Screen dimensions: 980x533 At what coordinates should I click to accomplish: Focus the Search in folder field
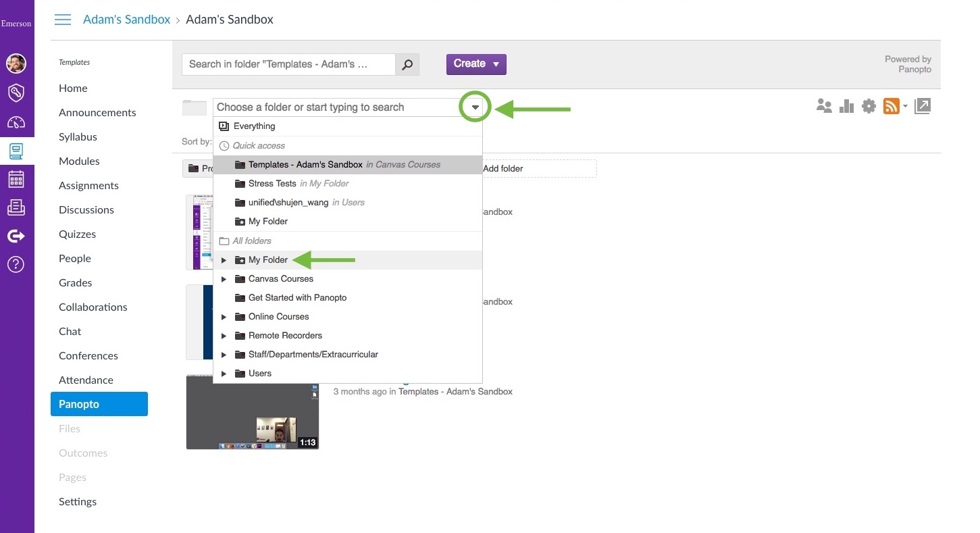pyautogui.click(x=288, y=65)
